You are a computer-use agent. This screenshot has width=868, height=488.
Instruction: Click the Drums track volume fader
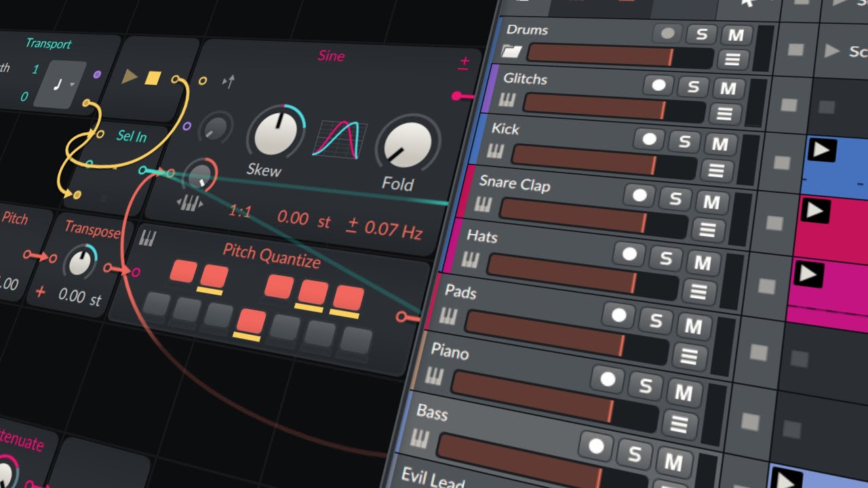pyautogui.click(x=620, y=56)
